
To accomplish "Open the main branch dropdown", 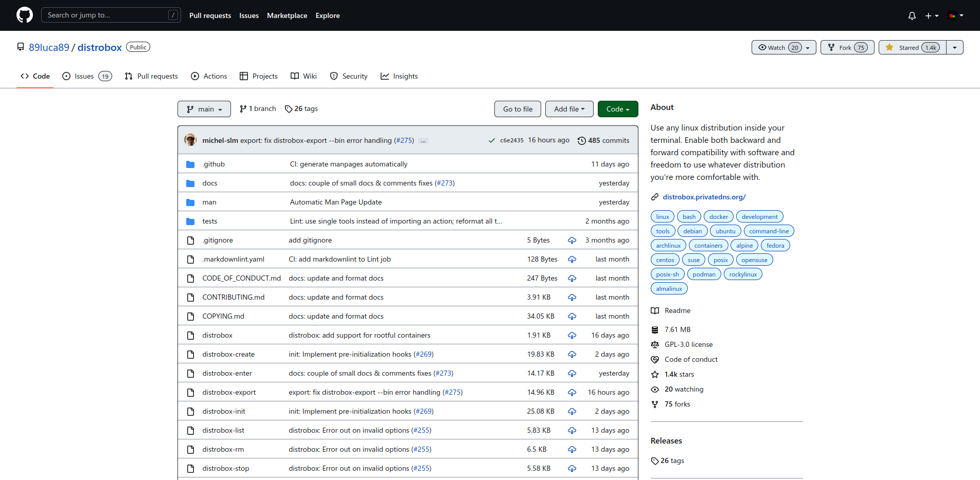I will tap(204, 108).
